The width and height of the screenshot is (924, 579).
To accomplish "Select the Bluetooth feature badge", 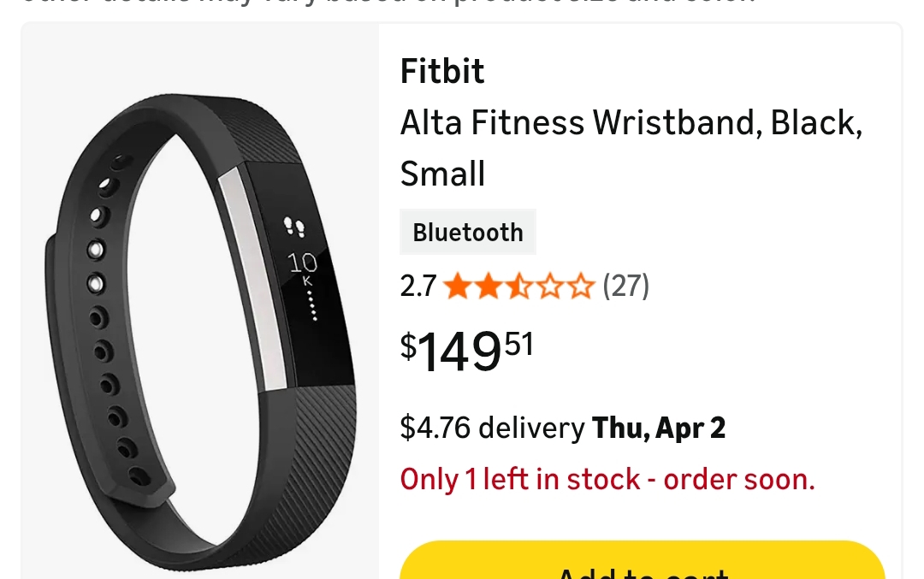I will click(x=468, y=232).
